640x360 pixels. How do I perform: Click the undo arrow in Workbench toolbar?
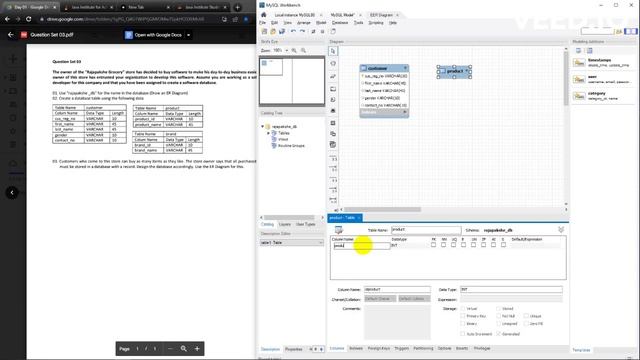[293, 31]
